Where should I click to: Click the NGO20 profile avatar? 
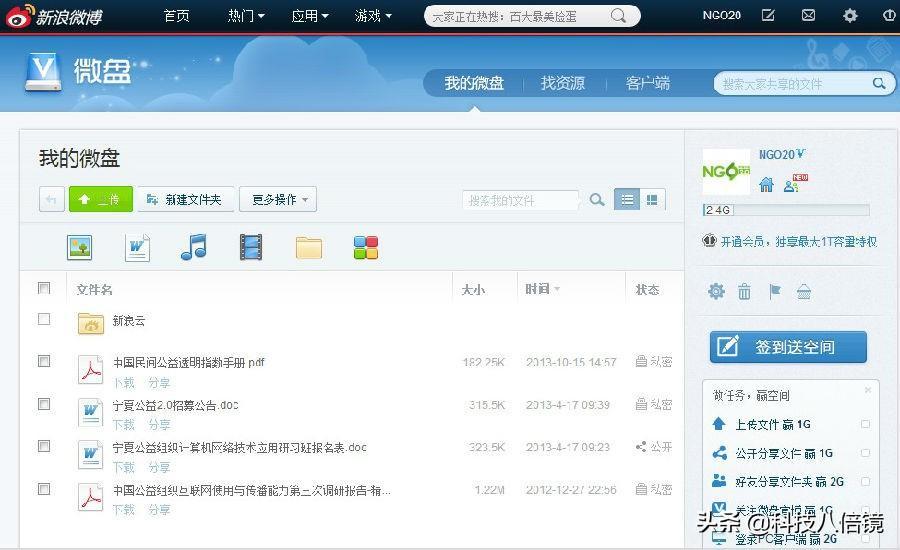726,172
